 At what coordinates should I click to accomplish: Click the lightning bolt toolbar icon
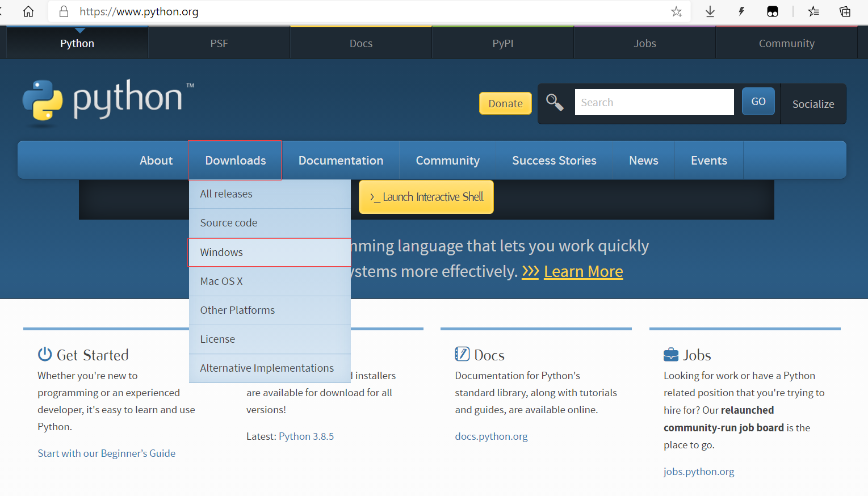click(741, 11)
